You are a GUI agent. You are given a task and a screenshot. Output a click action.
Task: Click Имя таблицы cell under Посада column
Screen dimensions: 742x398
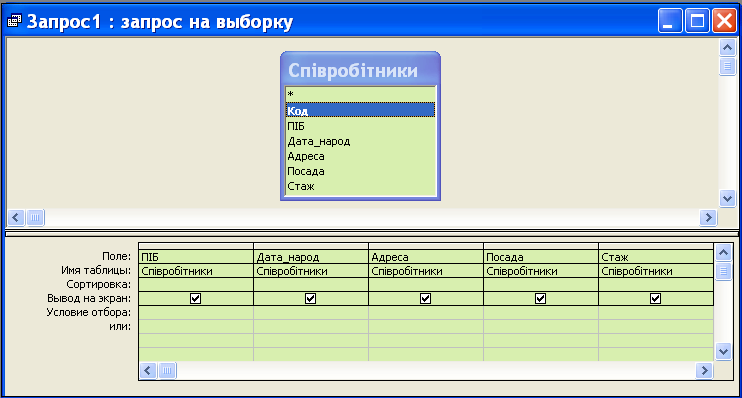click(x=541, y=271)
